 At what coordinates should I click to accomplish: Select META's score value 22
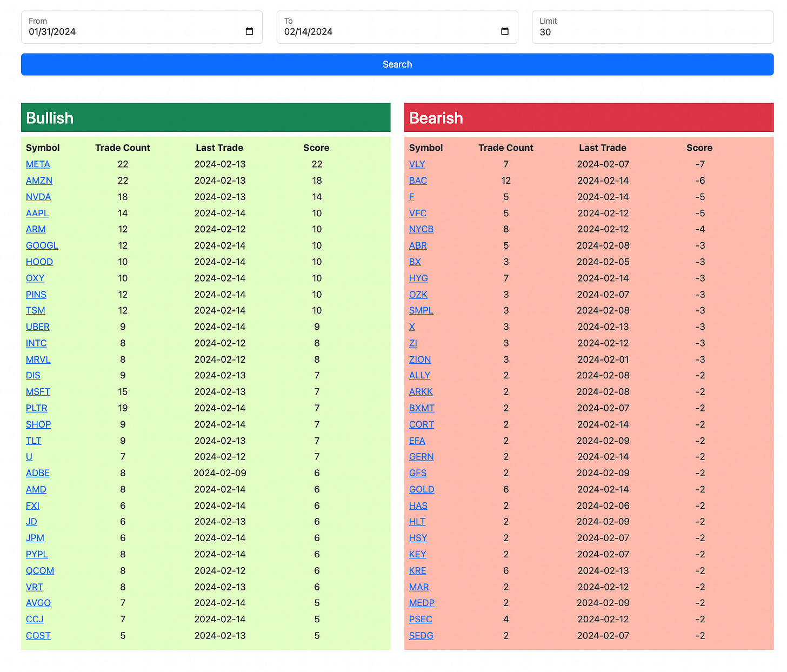pyautogui.click(x=317, y=164)
